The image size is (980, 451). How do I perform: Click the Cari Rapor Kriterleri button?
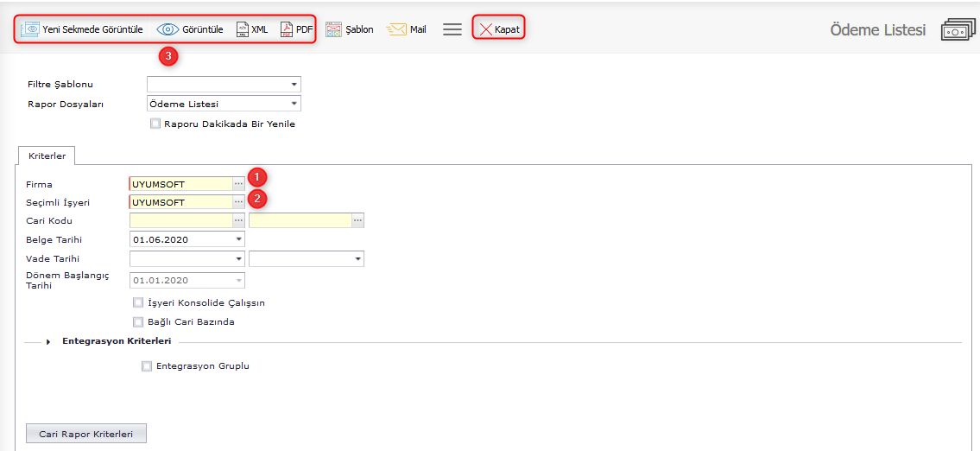point(86,434)
